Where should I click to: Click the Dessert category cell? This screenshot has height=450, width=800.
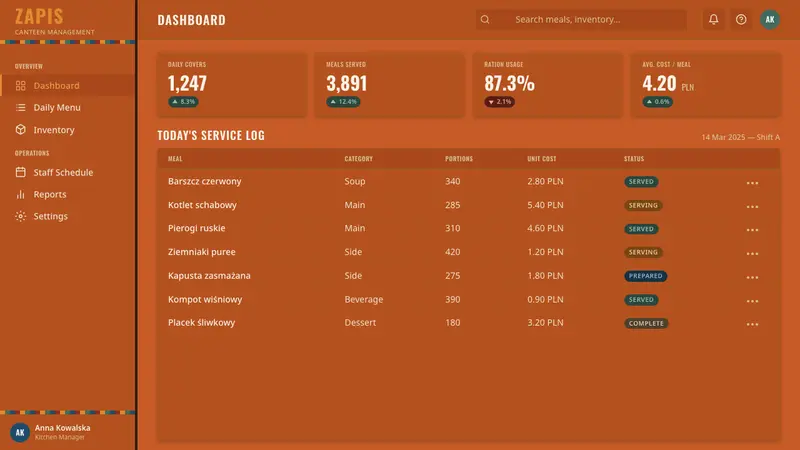point(360,322)
